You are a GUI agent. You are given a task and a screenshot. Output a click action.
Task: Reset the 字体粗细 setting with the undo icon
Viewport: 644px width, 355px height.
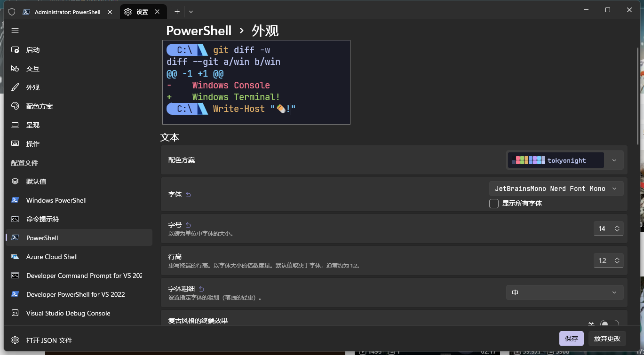coord(202,289)
